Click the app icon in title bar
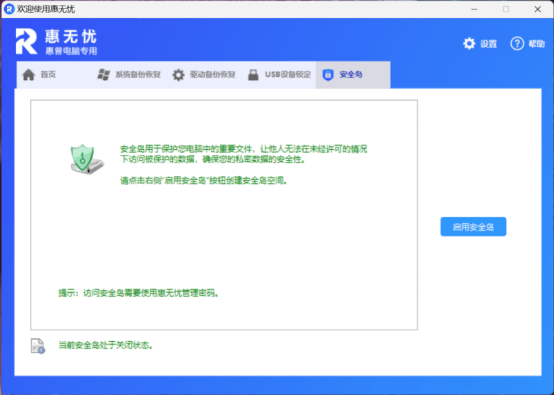 [9, 9]
